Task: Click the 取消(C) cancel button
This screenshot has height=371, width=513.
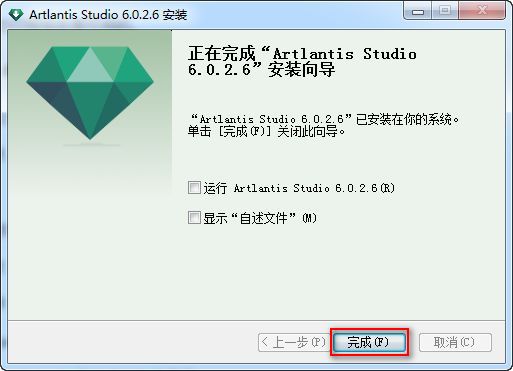Action: coord(455,342)
